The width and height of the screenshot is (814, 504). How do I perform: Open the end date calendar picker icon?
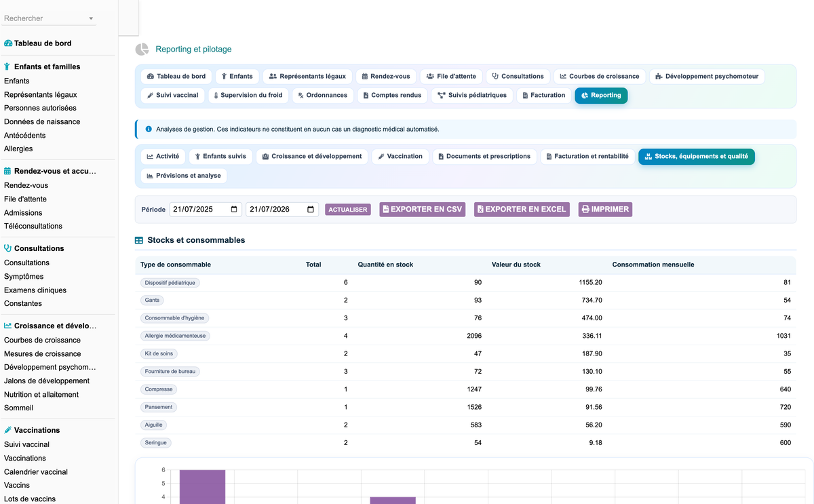pos(311,209)
